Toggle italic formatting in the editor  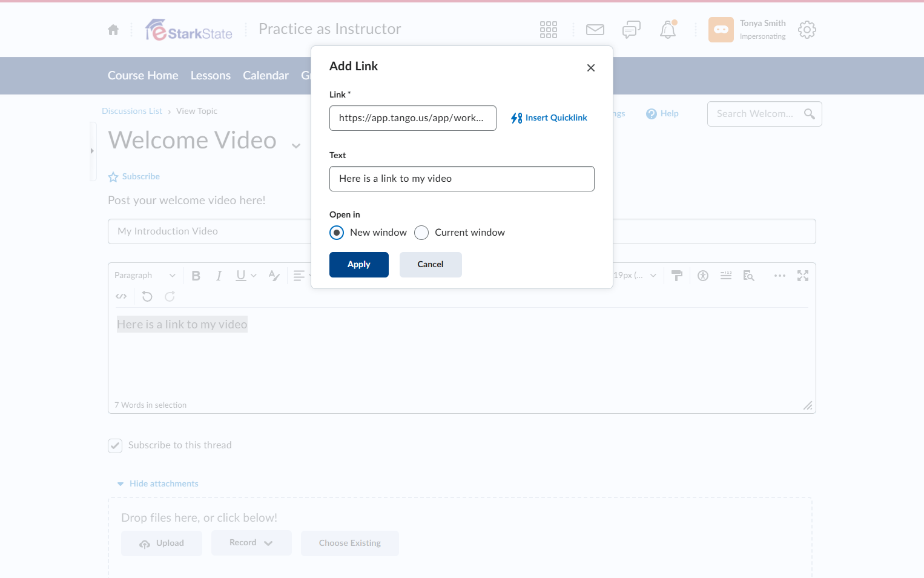[x=219, y=276]
